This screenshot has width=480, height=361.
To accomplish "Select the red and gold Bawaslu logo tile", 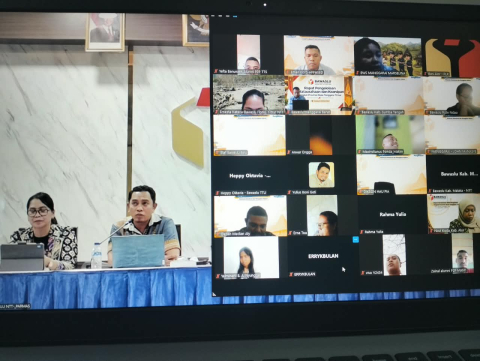I will (x=452, y=58).
